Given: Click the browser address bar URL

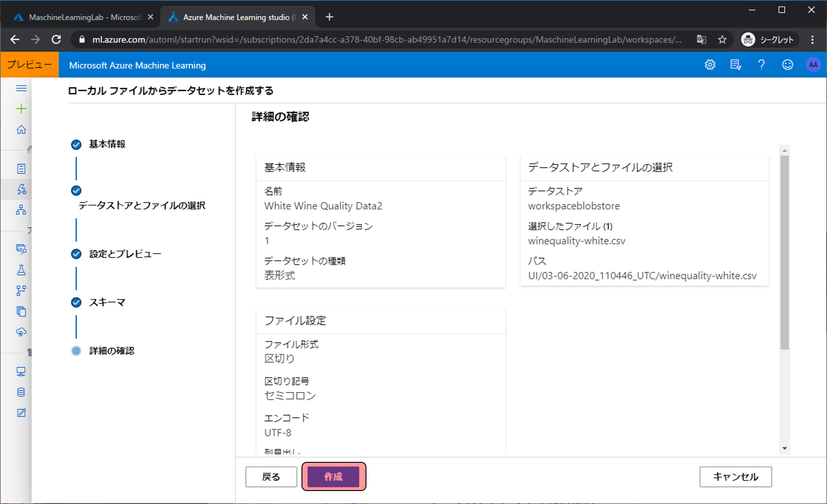Looking at the screenshot, I should coord(385,40).
